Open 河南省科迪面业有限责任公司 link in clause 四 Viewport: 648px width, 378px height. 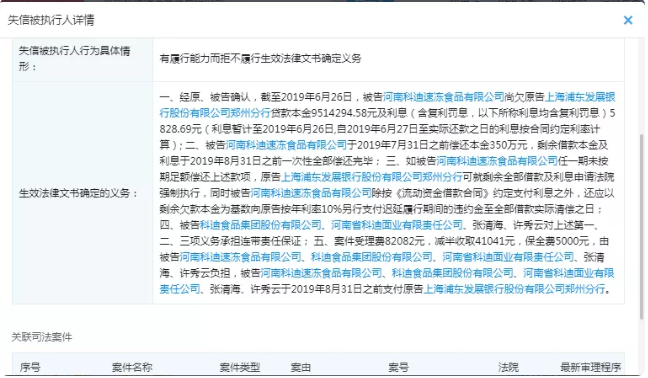click(397, 225)
